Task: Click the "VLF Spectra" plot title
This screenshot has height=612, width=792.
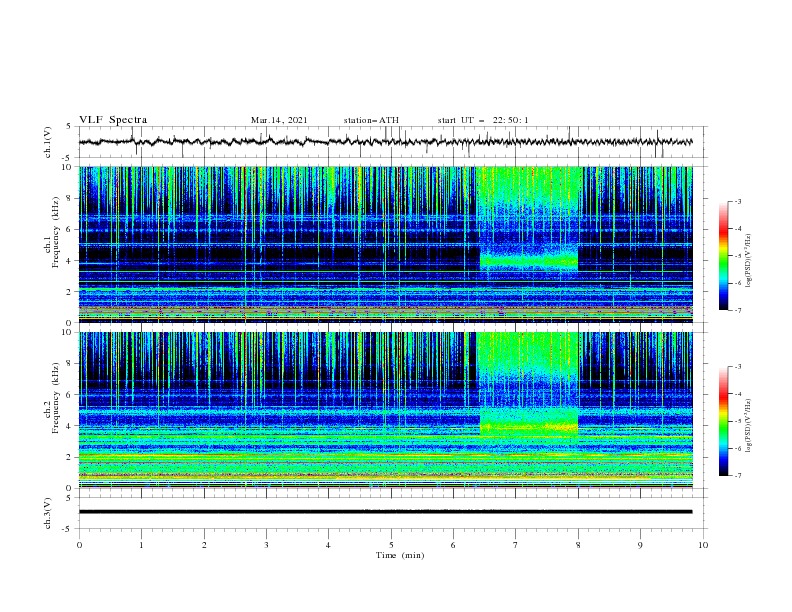Action: tap(113, 120)
